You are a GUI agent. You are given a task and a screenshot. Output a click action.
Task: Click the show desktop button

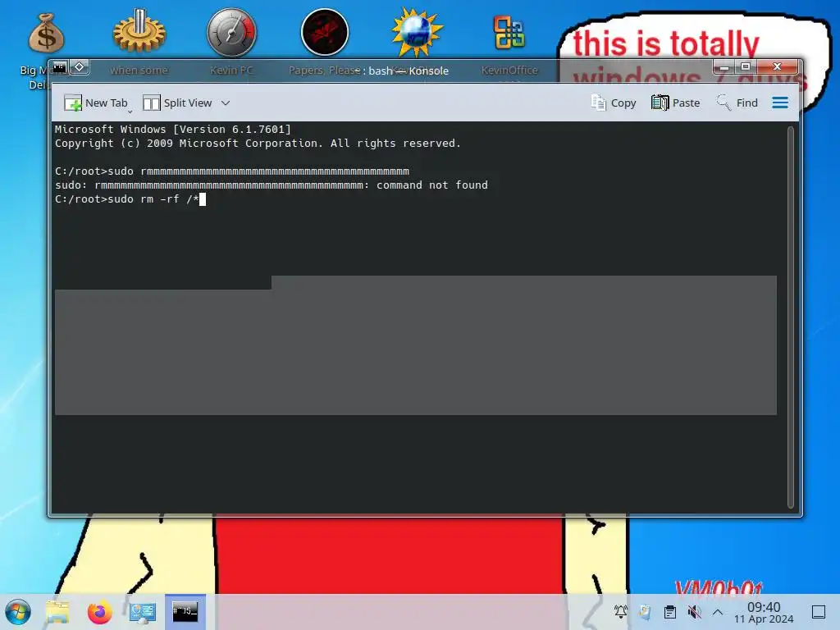tap(819, 612)
